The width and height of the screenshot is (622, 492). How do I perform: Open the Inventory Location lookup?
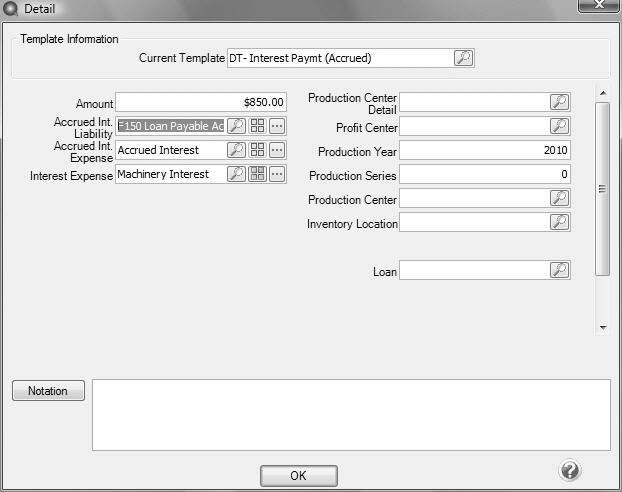(x=559, y=222)
